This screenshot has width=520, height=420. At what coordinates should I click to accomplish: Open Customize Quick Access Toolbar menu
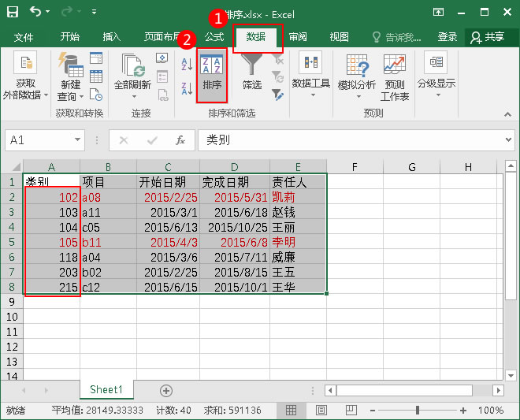click(x=95, y=12)
